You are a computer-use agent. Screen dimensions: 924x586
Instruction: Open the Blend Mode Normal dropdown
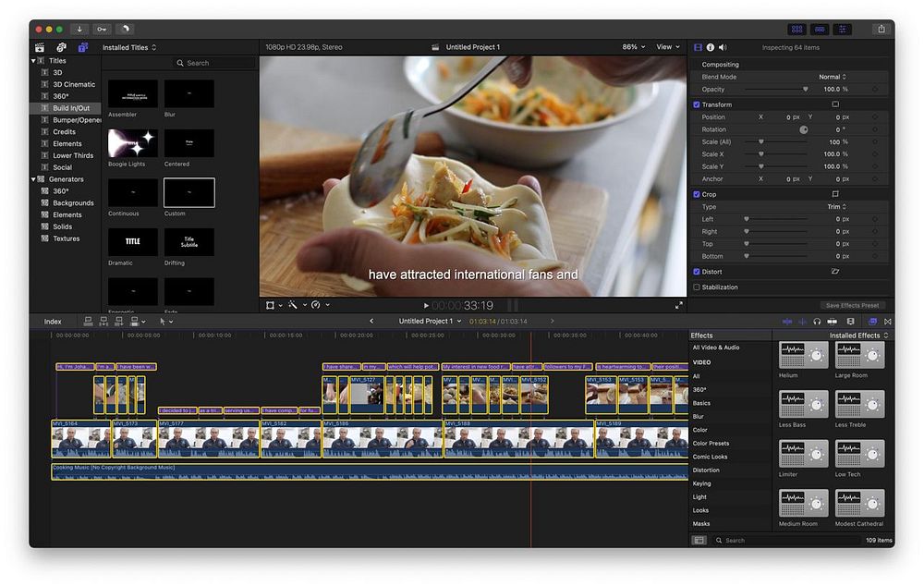(832, 77)
